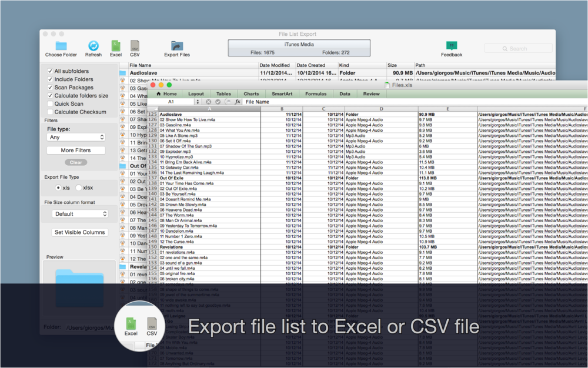Open Feedback via the toolbar icon

(452, 46)
